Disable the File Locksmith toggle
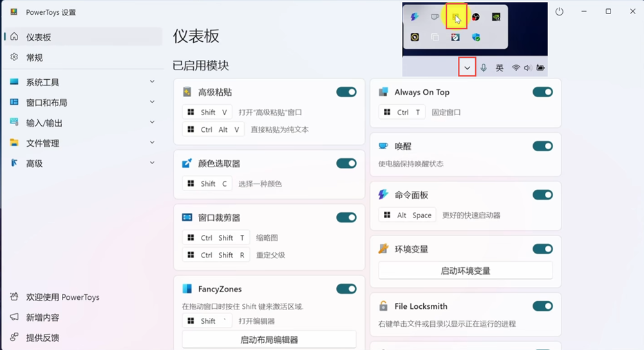The height and width of the screenshot is (350, 644). click(542, 306)
